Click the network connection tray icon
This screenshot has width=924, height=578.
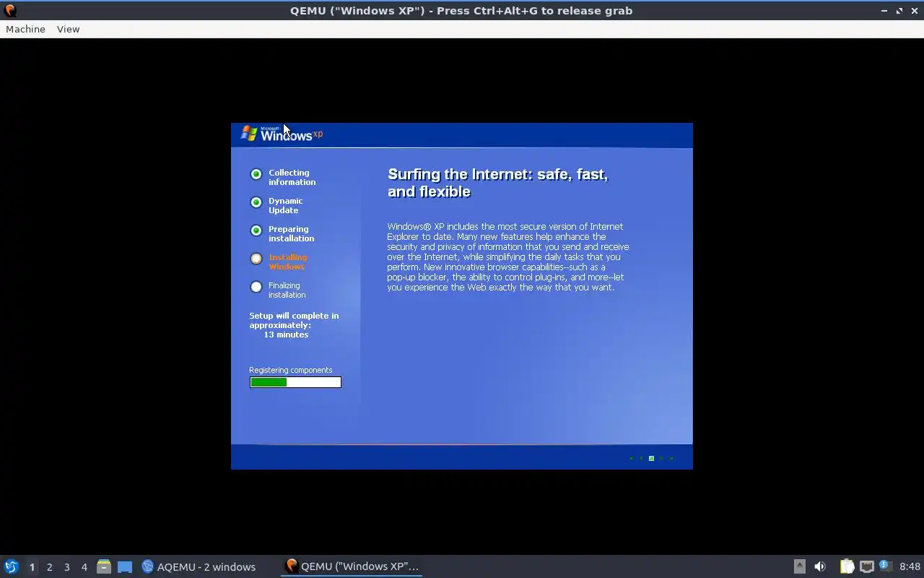[x=866, y=566]
